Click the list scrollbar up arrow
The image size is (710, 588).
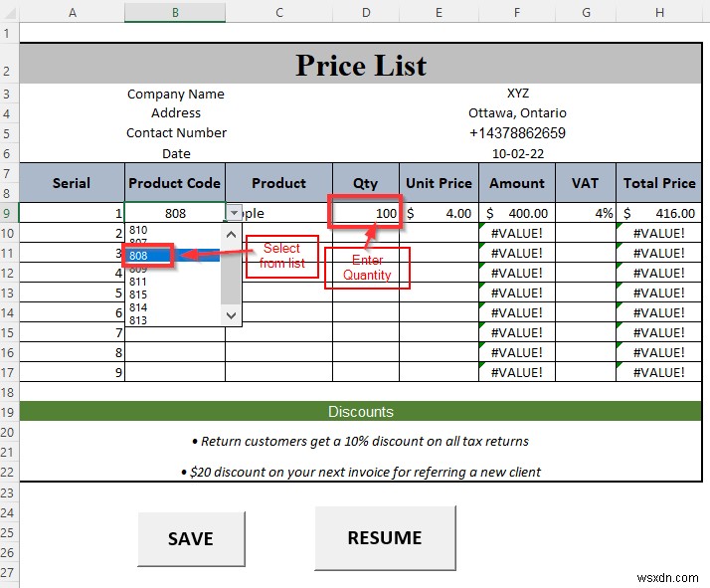231,234
